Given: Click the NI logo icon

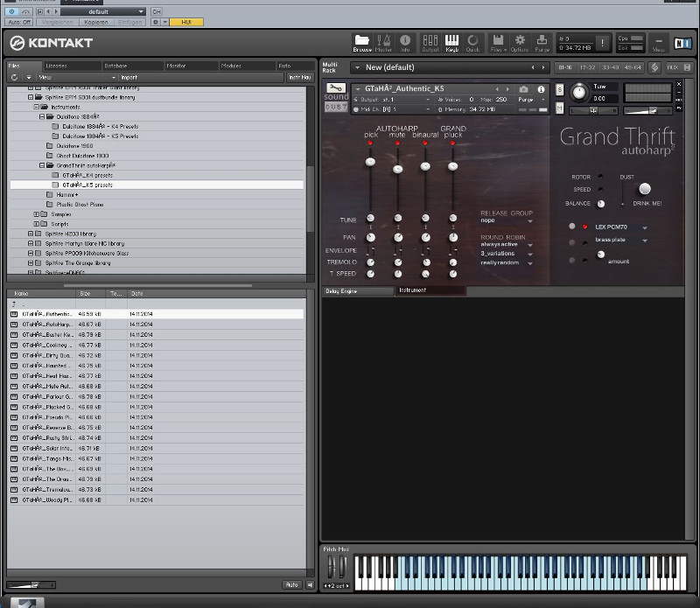Looking at the screenshot, I should (x=682, y=43).
